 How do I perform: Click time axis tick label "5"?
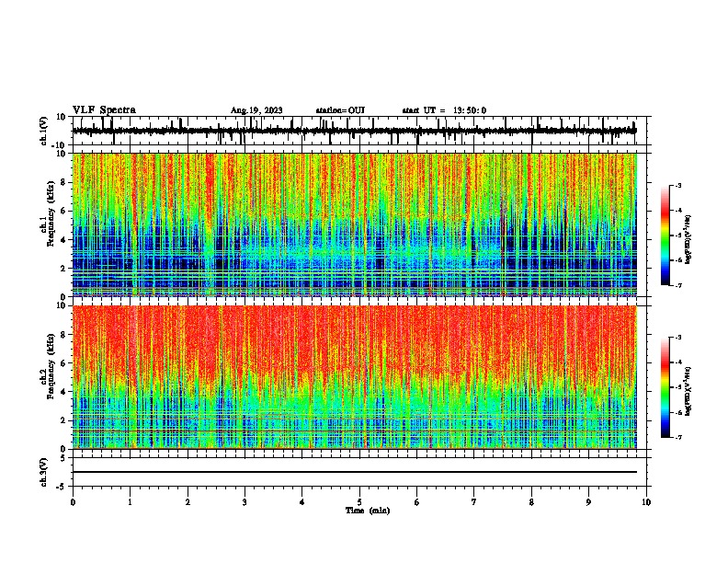(359, 502)
